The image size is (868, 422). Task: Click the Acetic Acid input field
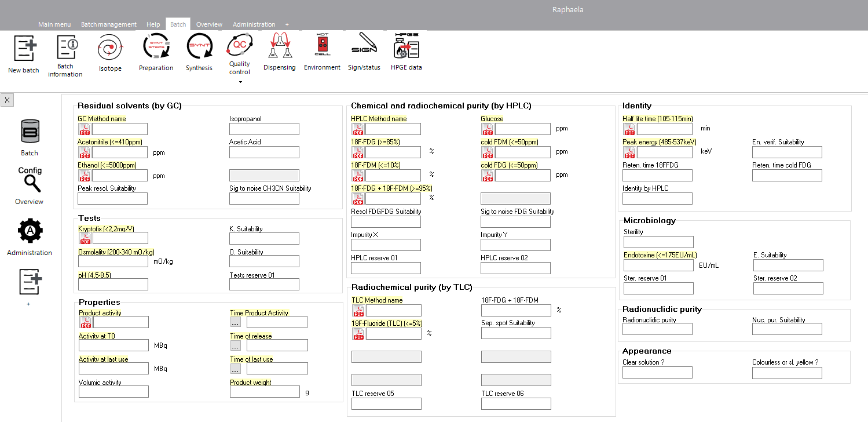tap(265, 152)
